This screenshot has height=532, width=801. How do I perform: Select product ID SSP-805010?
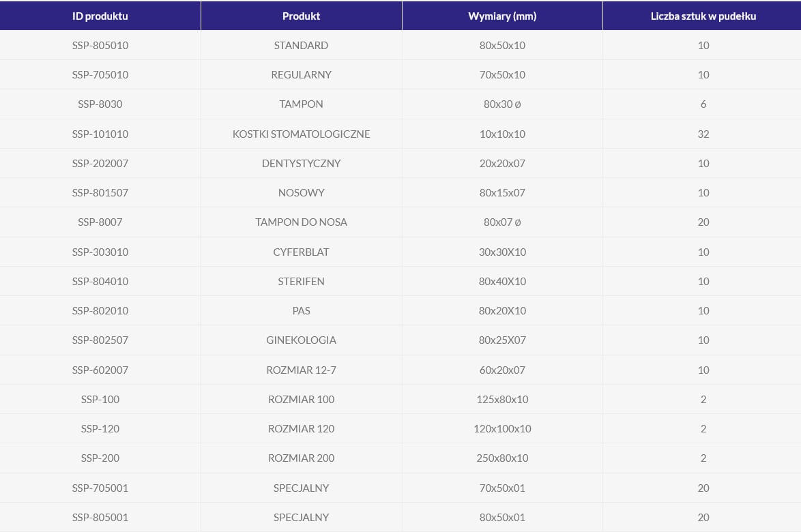tap(100, 46)
